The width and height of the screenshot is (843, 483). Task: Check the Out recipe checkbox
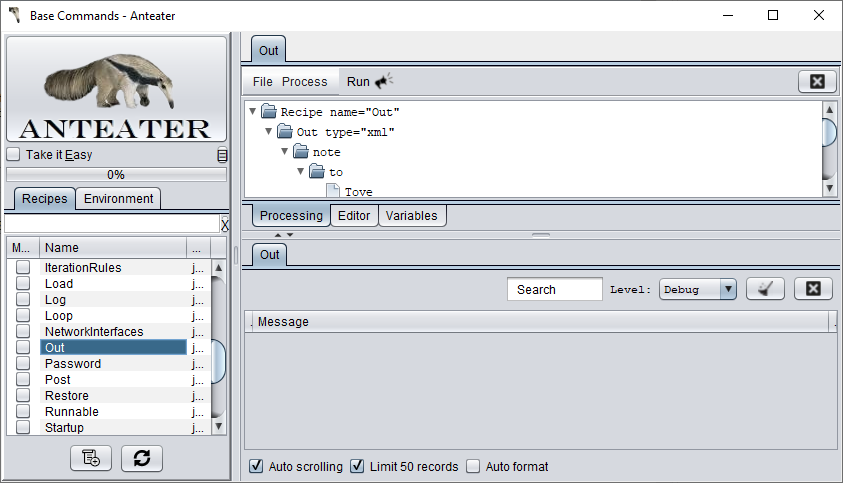(x=23, y=347)
